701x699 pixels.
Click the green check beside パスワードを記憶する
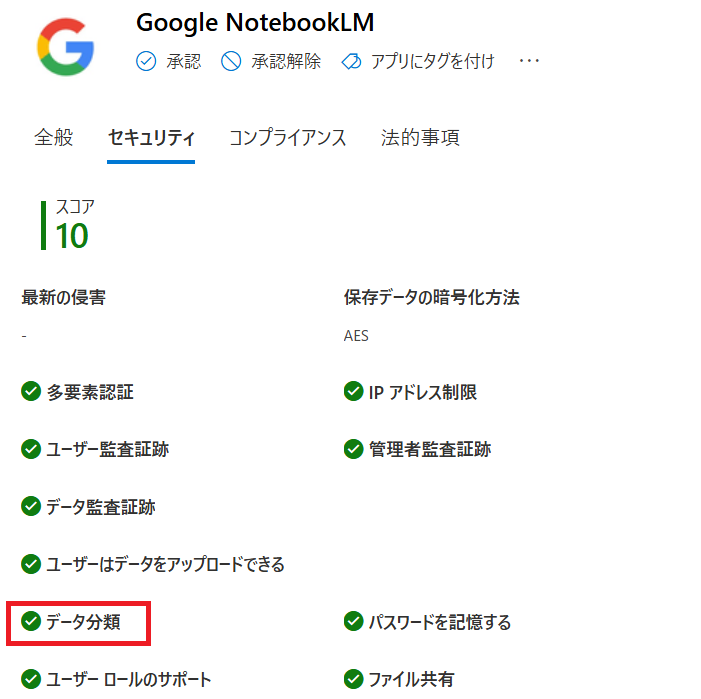[353, 622]
